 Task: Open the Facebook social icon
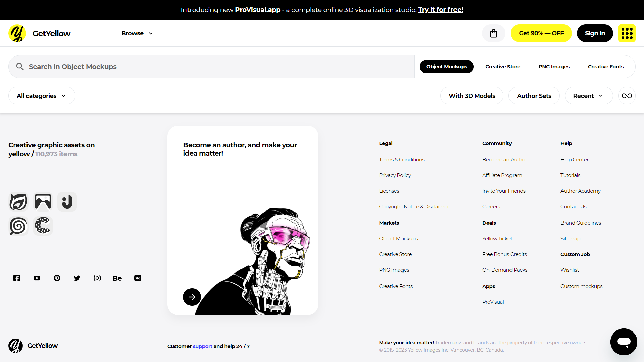(x=17, y=278)
